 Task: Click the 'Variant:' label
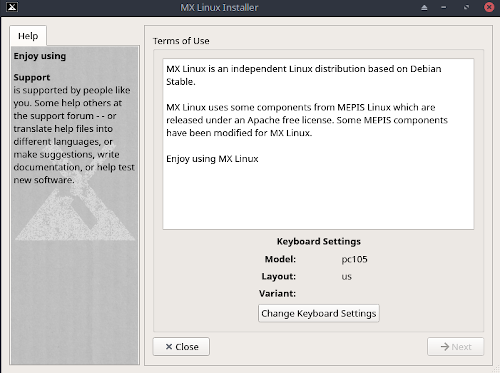(277, 294)
